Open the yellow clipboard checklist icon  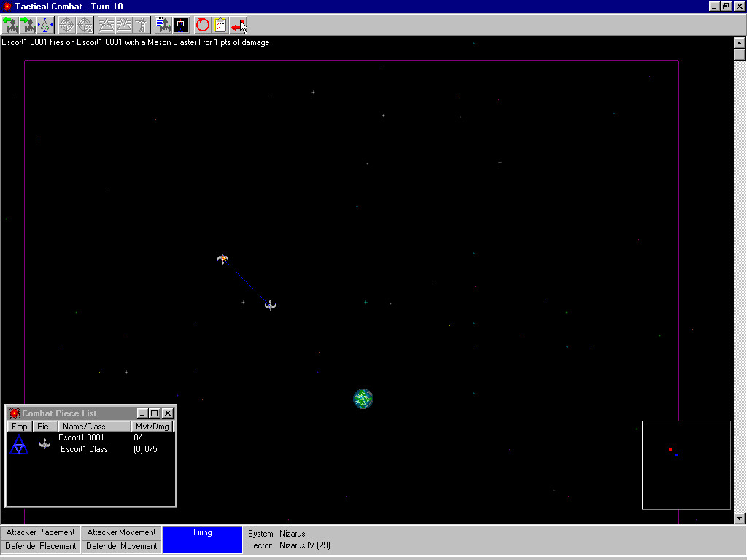click(x=220, y=25)
